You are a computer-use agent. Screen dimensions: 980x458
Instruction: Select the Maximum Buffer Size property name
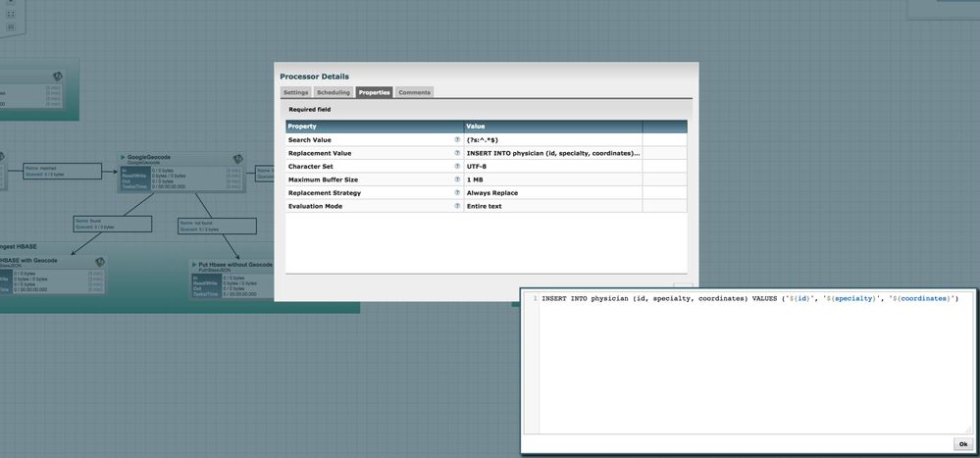point(323,179)
